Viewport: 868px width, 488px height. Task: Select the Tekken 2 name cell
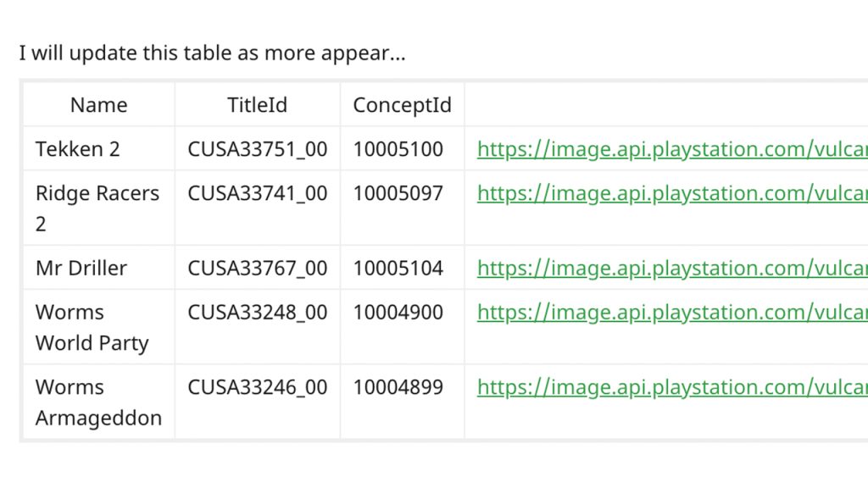coord(78,150)
